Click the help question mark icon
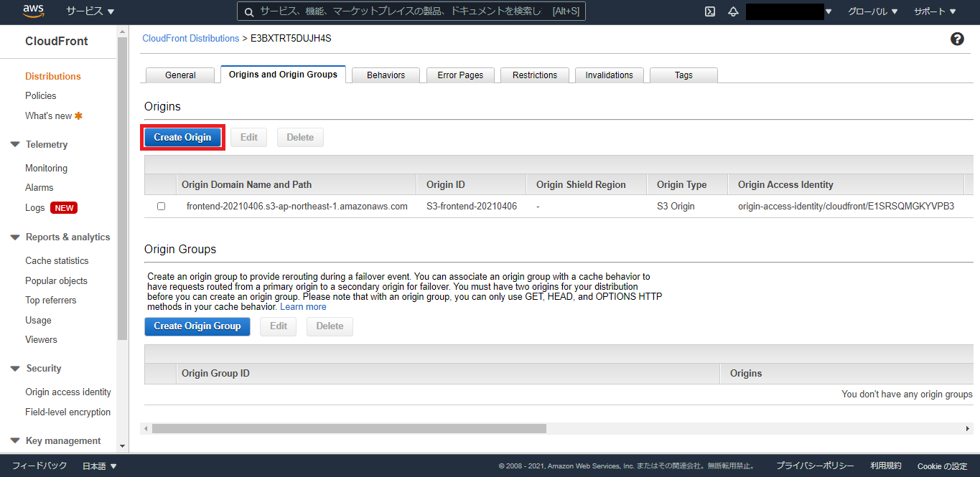This screenshot has height=477, width=980. click(x=957, y=39)
